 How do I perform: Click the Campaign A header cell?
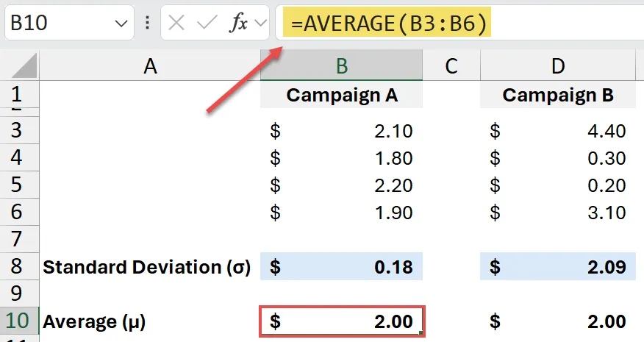(x=341, y=95)
